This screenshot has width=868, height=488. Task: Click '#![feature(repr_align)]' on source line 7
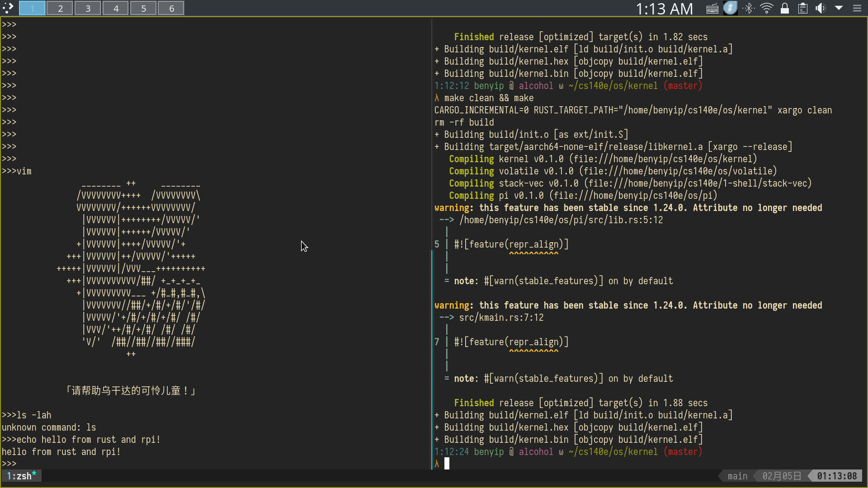tap(511, 342)
